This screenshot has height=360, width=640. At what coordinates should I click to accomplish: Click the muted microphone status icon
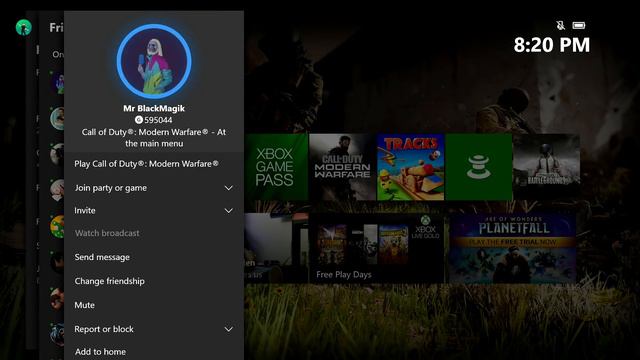coord(561,25)
